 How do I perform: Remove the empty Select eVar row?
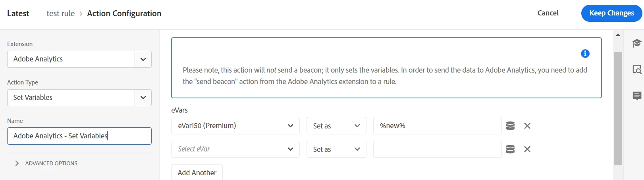tap(527, 149)
